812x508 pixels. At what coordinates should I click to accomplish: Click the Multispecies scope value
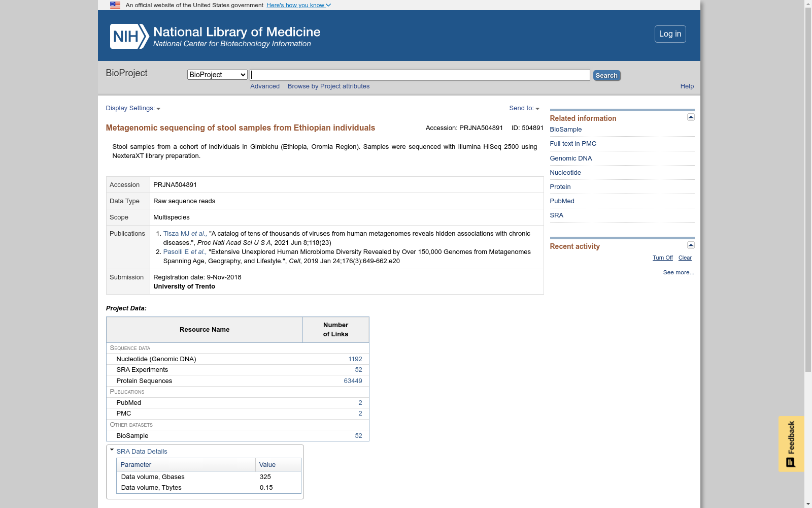pyautogui.click(x=172, y=217)
